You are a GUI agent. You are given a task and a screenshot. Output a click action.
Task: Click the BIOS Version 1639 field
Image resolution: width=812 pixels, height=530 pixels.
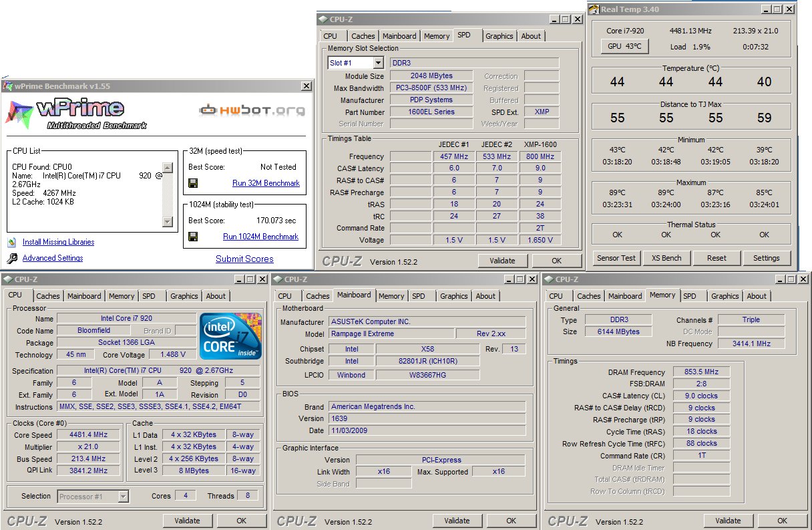[x=427, y=418]
